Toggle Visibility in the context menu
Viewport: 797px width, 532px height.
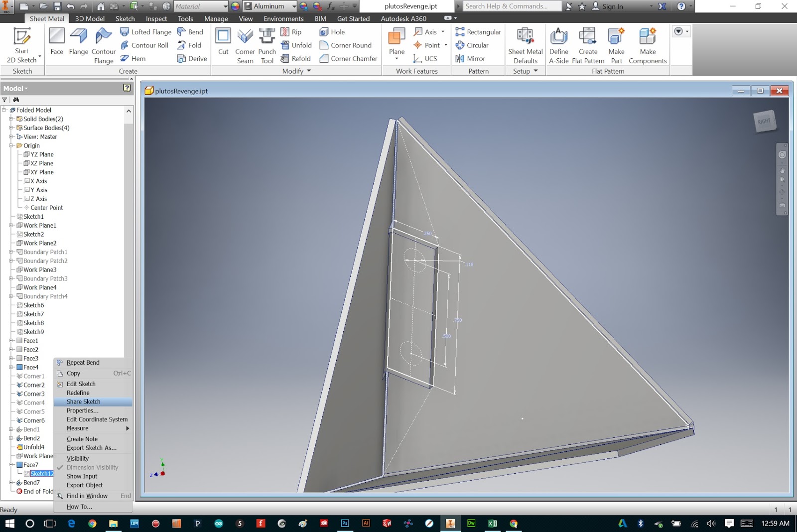(78, 458)
